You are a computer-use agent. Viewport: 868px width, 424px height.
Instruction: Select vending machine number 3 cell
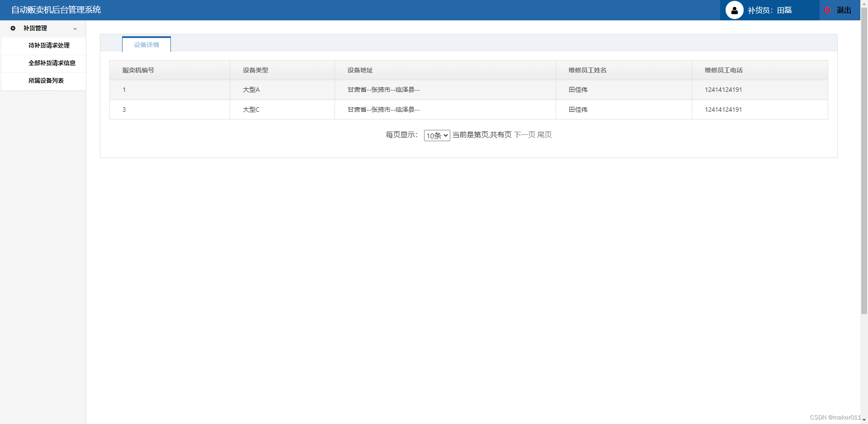click(x=170, y=110)
